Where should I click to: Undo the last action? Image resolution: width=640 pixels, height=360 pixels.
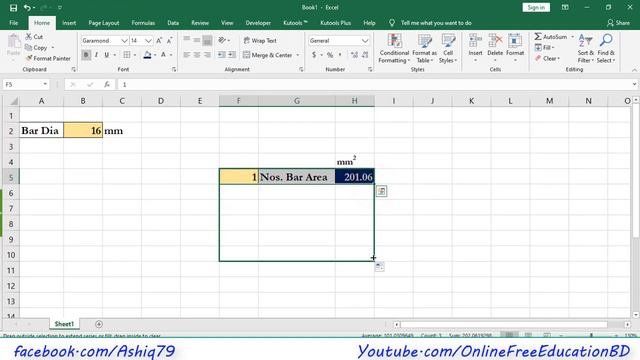[27, 7]
